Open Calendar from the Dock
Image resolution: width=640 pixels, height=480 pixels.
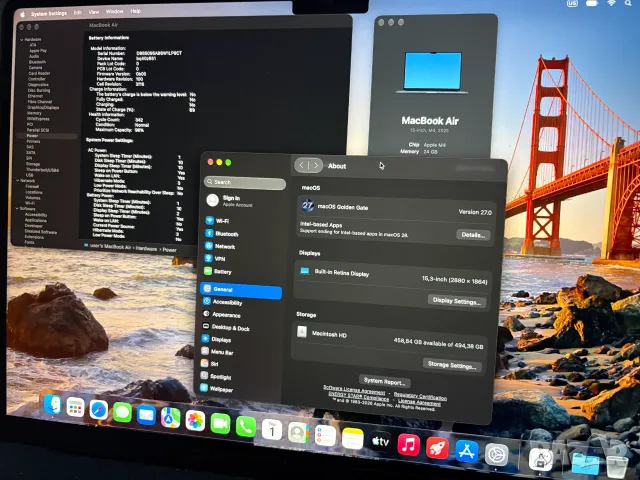tap(272, 430)
